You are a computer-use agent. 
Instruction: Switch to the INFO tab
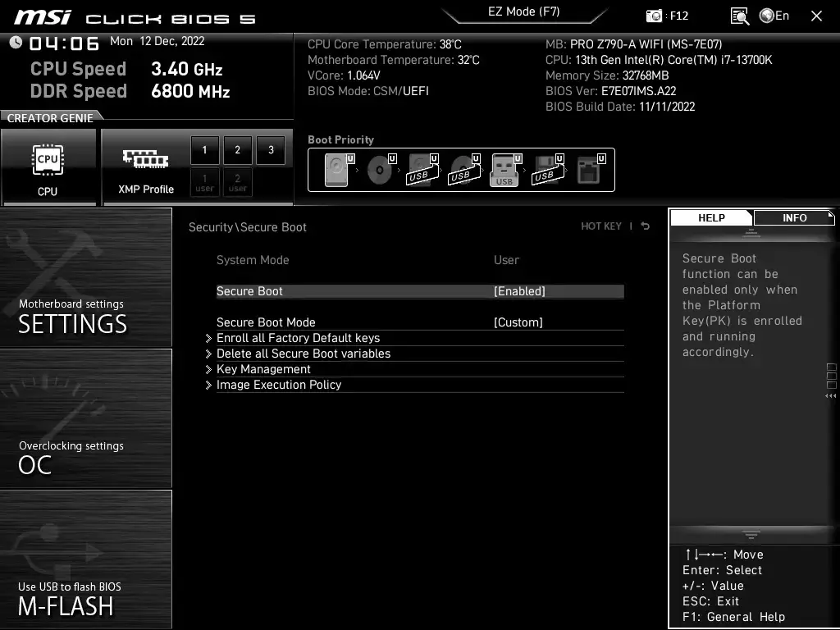click(794, 217)
